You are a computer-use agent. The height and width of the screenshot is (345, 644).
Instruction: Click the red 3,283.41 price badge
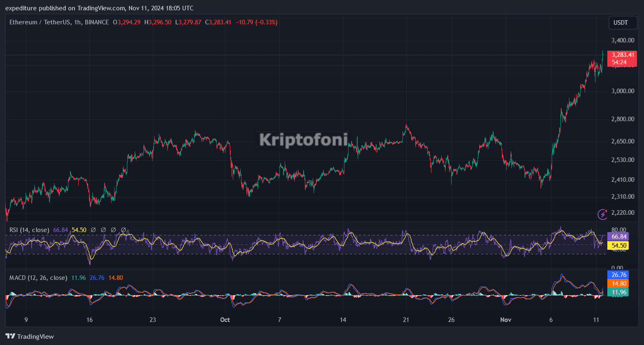click(622, 54)
